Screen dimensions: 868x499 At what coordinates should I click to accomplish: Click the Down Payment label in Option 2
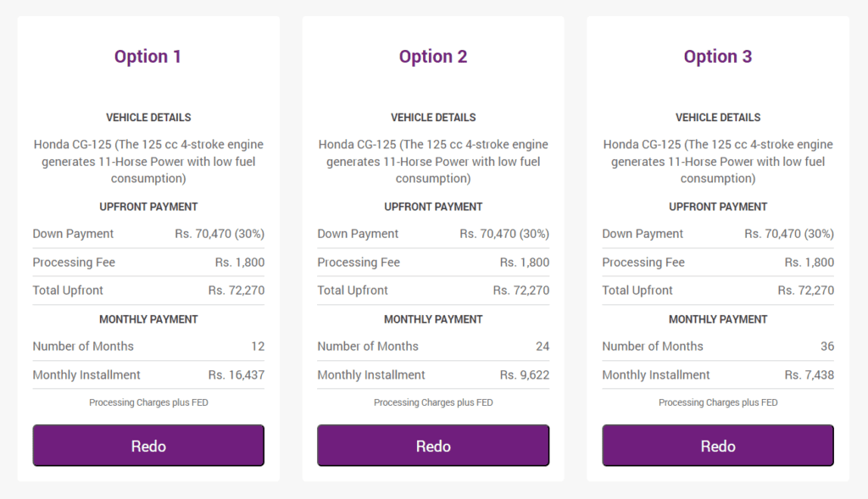[x=358, y=234]
